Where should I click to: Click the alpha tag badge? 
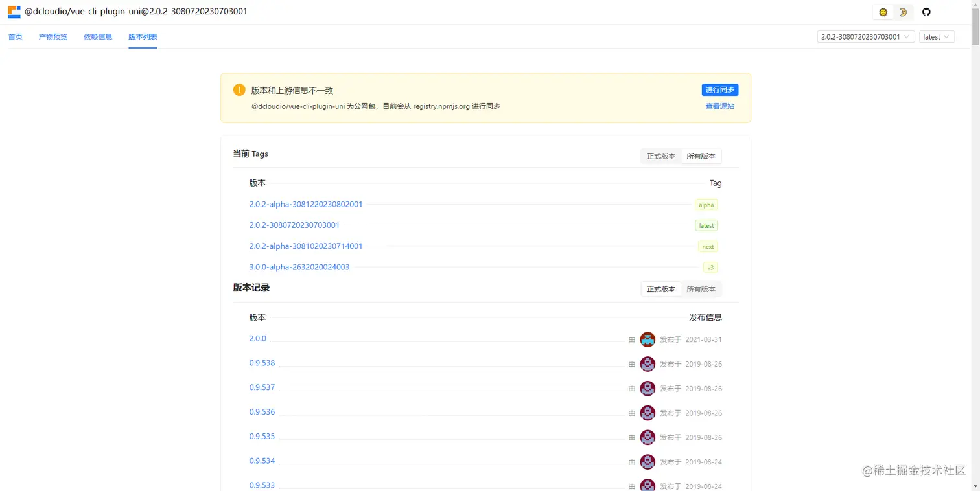point(706,205)
